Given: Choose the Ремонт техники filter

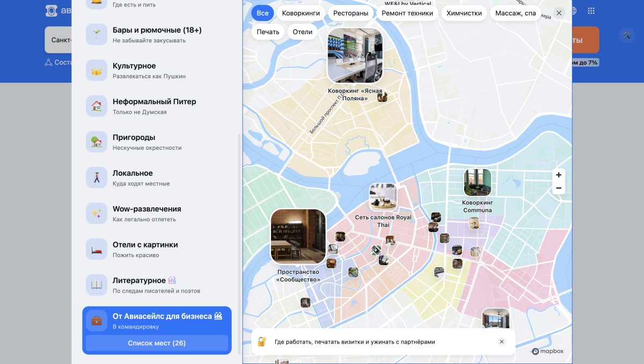Looking at the screenshot, I should pyautogui.click(x=407, y=13).
